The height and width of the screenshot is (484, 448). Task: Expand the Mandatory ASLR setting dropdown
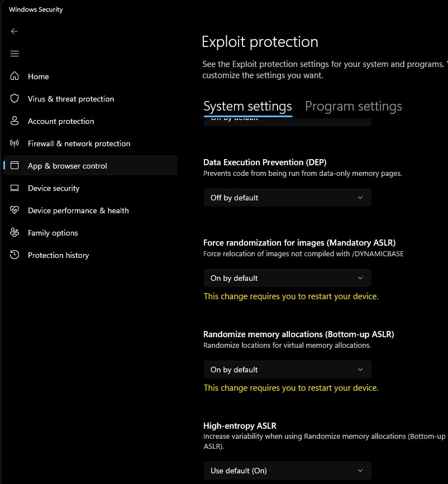click(287, 278)
